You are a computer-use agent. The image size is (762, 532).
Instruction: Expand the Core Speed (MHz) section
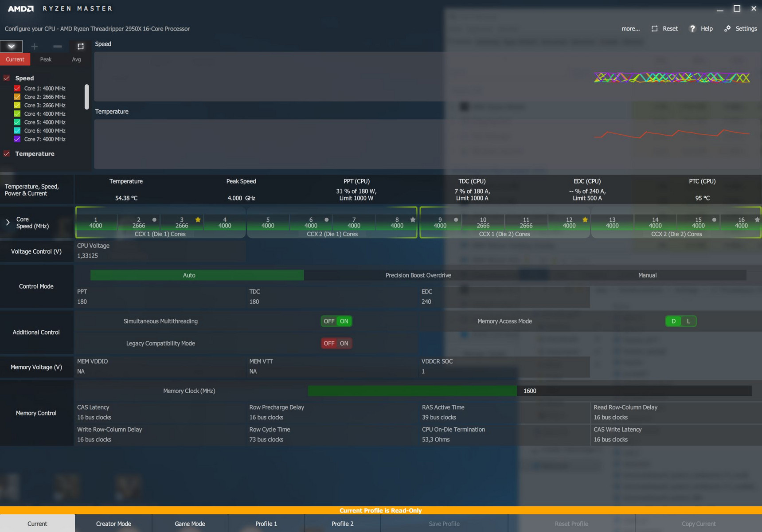pyautogui.click(x=8, y=223)
